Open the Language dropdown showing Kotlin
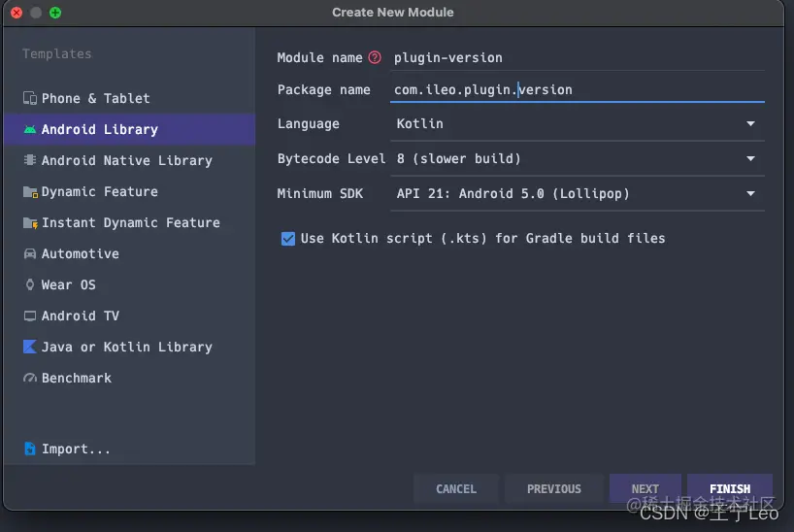794x532 pixels. click(x=577, y=123)
